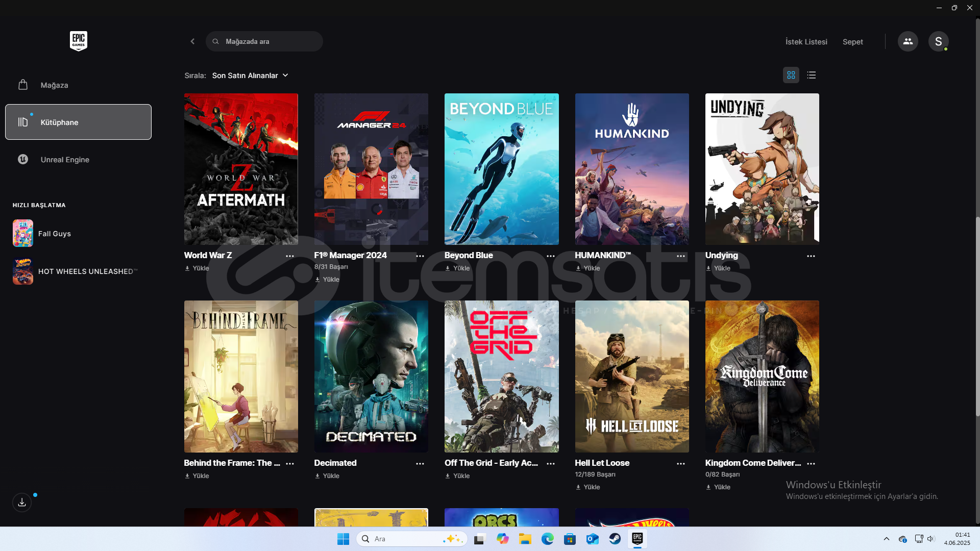Click the library vertical scrollbar
The height and width of the screenshot is (551, 980).
coord(977,316)
